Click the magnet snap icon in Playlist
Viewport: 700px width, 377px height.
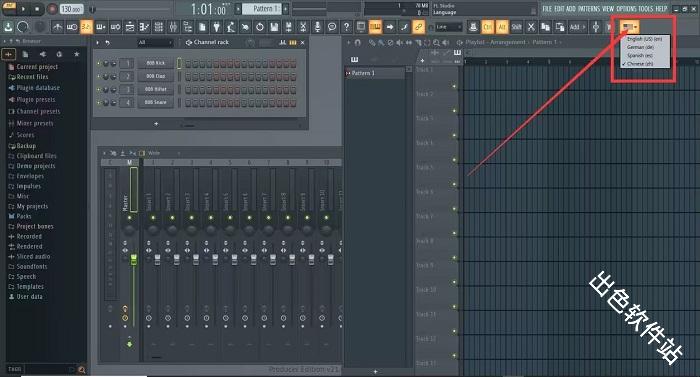tap(358, 42)
